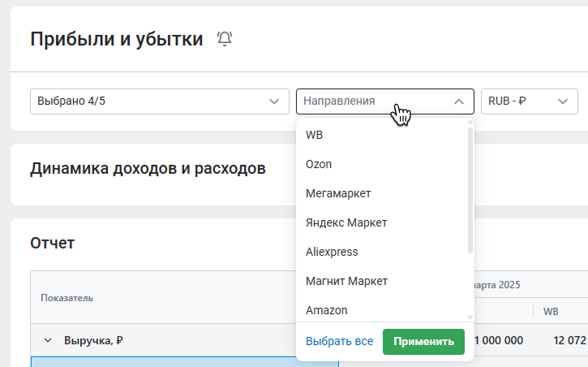588x367 pixels.
Task: Choose Яндекс Маркет option
Action: pos(382,222)
